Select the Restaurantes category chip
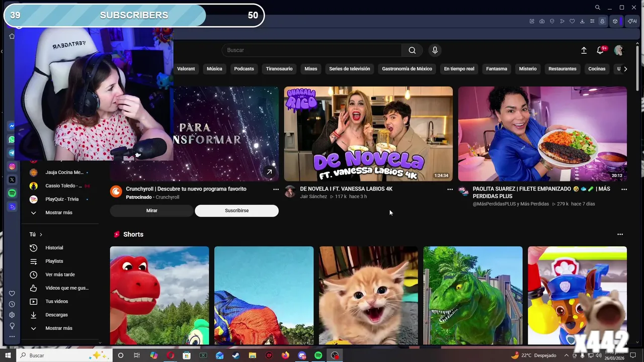Image resolution: width=644 pixels, height=362 pixels. (562, 69)
